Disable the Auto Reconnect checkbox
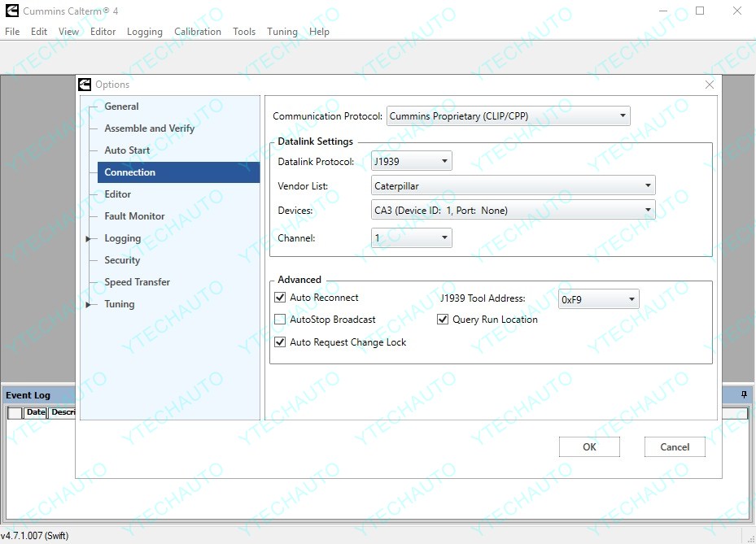The height and width of the screenshot is (544, 756). point(281,298)
